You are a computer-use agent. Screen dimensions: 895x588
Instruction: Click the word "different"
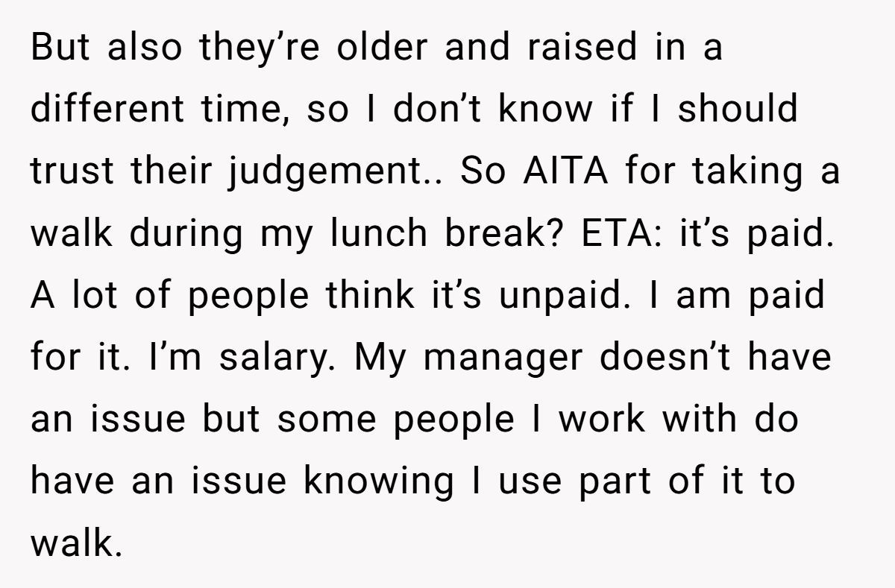coord(109,110)
